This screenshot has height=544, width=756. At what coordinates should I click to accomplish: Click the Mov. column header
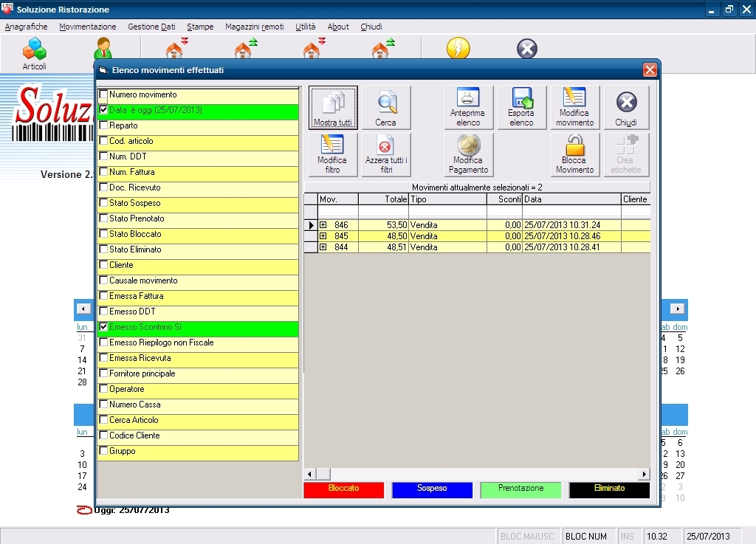tap(338, 199)
